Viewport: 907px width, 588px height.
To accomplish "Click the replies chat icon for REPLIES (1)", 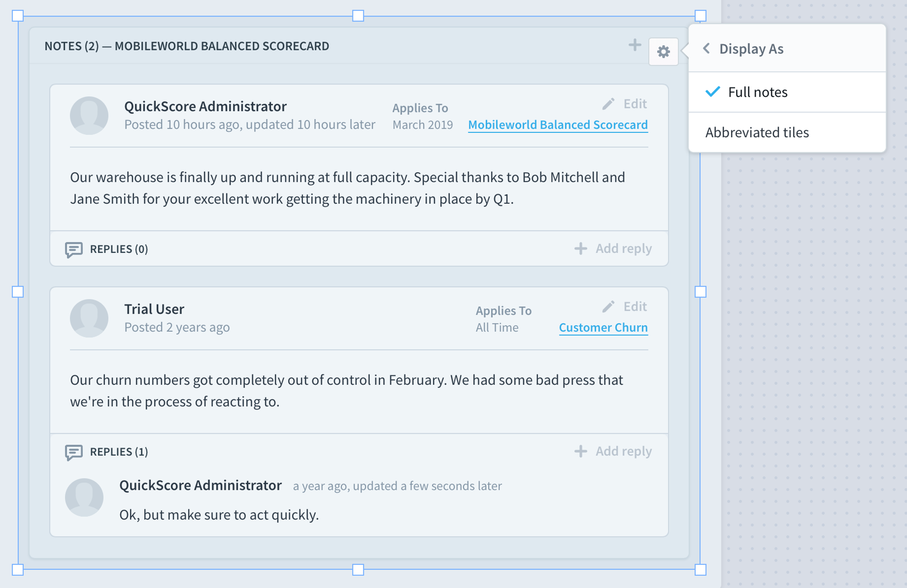I will [x=74, y=452].
